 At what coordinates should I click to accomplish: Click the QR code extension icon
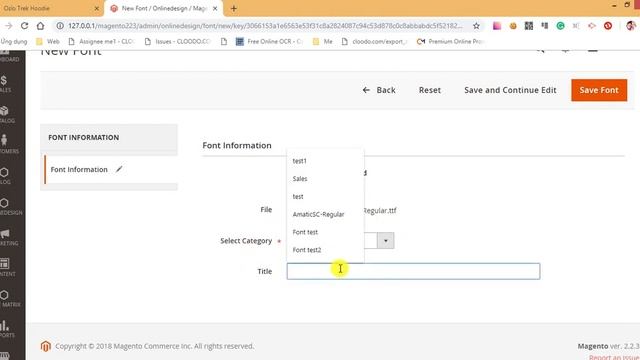point(529,26)
